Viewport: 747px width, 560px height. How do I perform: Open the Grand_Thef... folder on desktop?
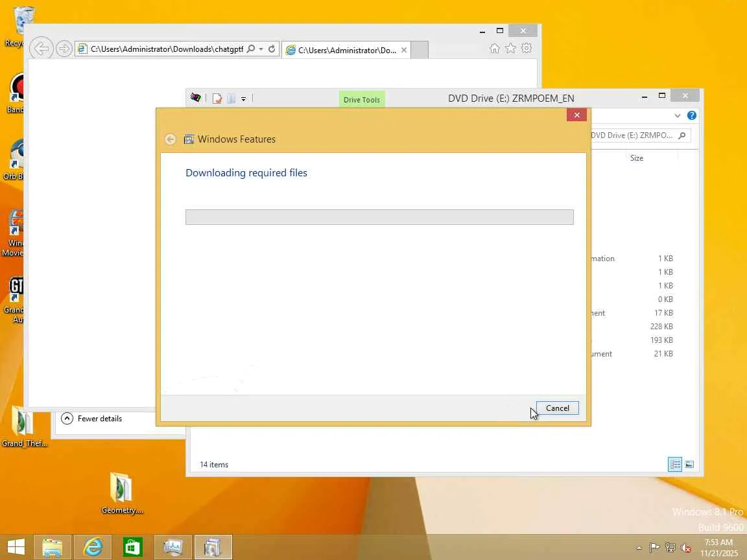pos(24,426)
